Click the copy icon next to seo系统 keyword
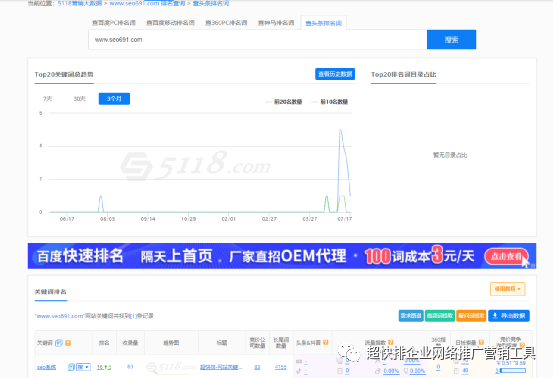 (71, 367)
